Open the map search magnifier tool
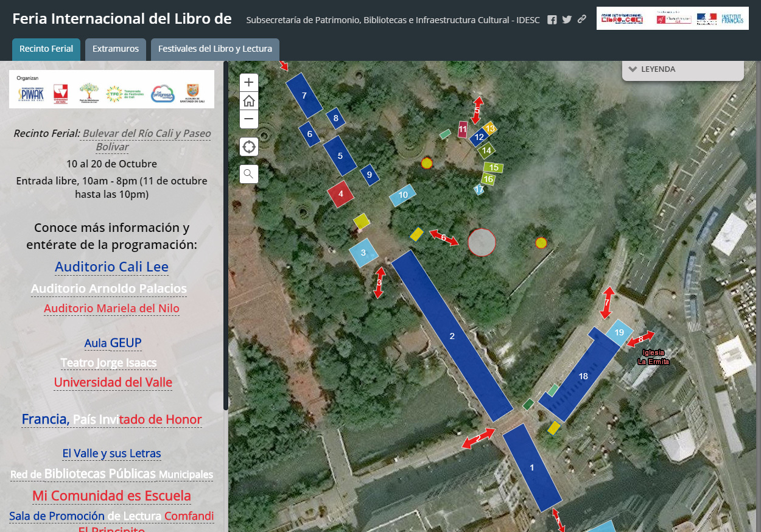This screenshot has height=532, width=761. coord(248,173)
